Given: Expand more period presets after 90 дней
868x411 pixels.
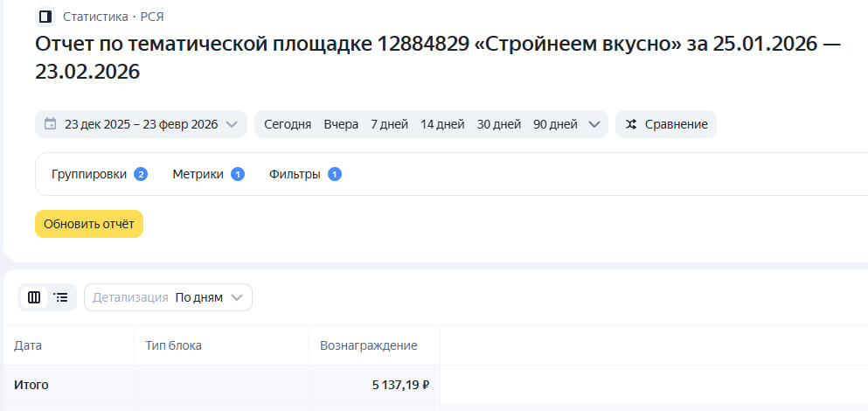Looking at the screenshot, I should coord(595,124).
